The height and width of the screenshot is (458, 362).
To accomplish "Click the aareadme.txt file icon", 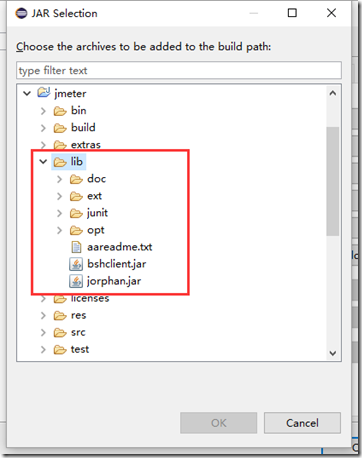I will point(76,247).
